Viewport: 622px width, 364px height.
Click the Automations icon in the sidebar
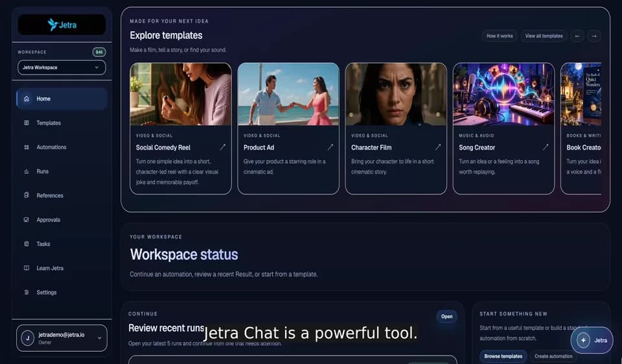coord(27,147)
